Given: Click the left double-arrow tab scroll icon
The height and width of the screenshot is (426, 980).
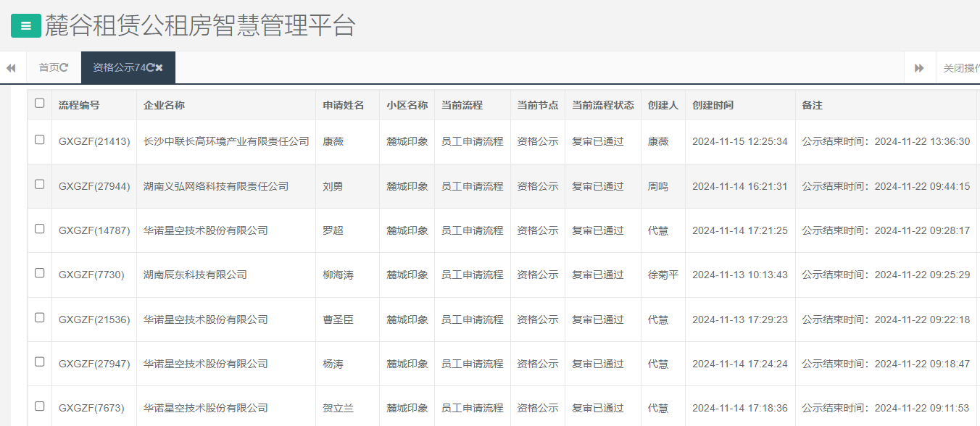Looking at the screenshot, I should (x=11, y=67).
